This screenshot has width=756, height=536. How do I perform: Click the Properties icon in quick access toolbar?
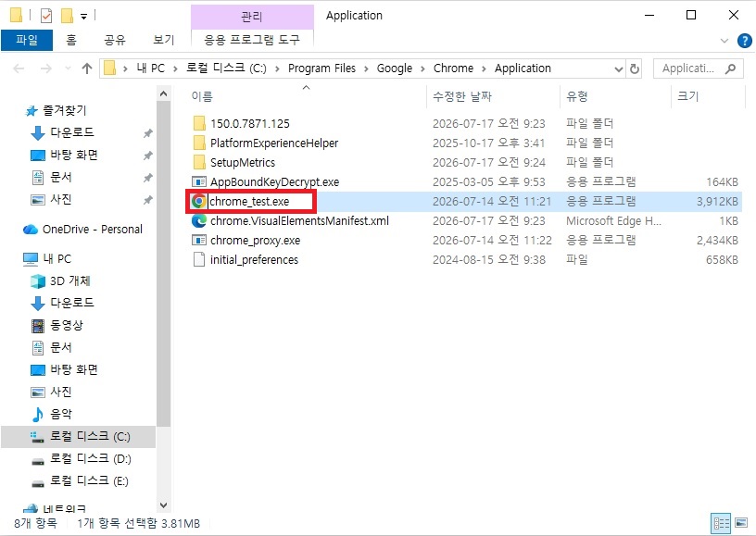(x=46, y=16)
